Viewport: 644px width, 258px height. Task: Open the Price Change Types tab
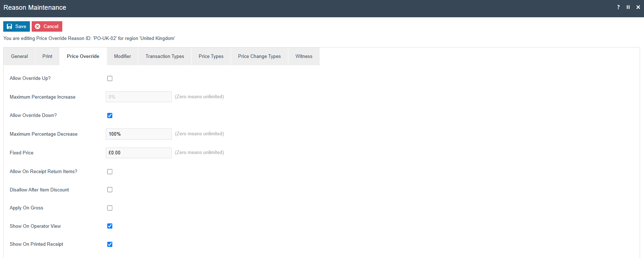coord(260,56)
